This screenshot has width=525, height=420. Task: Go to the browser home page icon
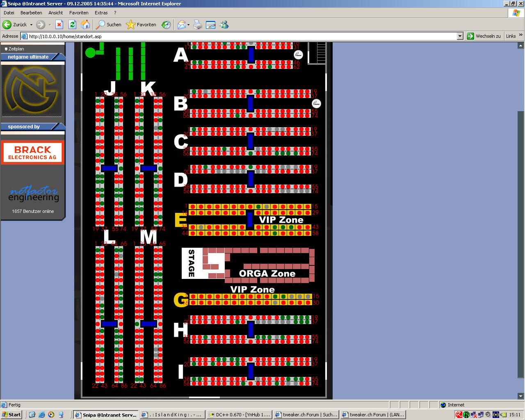click(85, 25)
